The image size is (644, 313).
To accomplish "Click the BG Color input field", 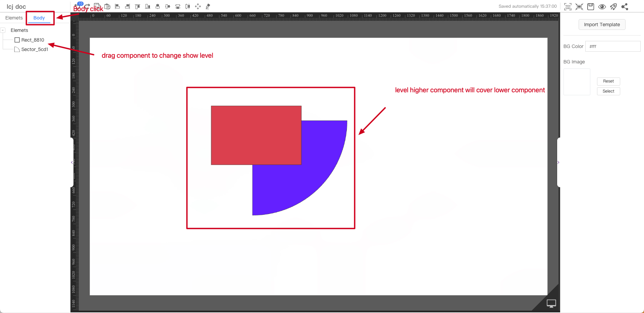I will click(613, 46).
